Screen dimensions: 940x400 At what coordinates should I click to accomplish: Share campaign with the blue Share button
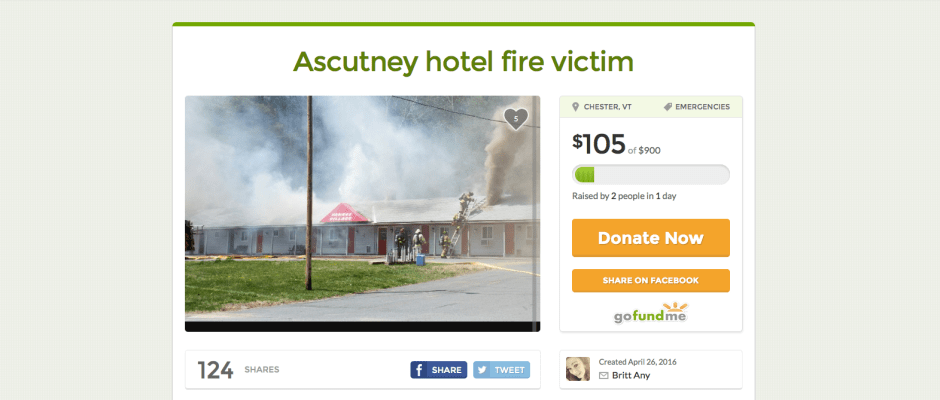[x=438, y=370]
